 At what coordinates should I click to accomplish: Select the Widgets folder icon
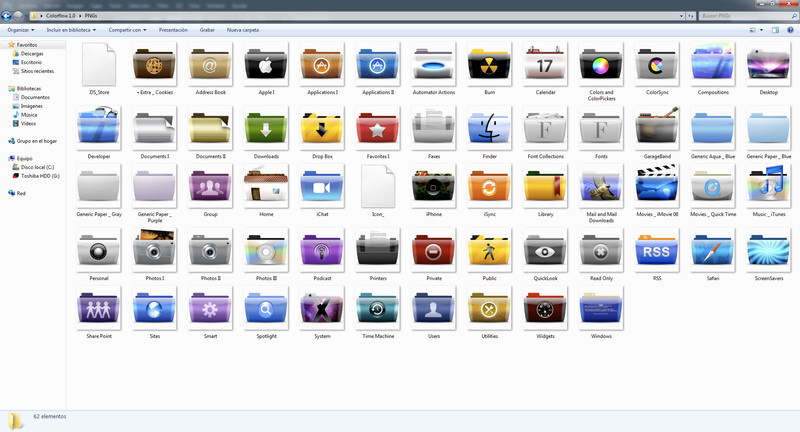pos(545,309)
